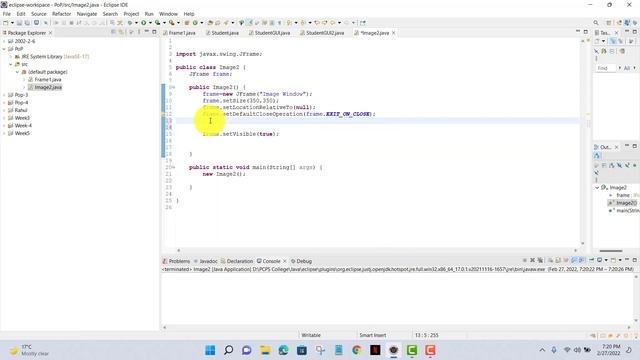Click the Collapse All icon in Package Explorer
This screenshot has width=640, height=360.
tap(113, 32)
